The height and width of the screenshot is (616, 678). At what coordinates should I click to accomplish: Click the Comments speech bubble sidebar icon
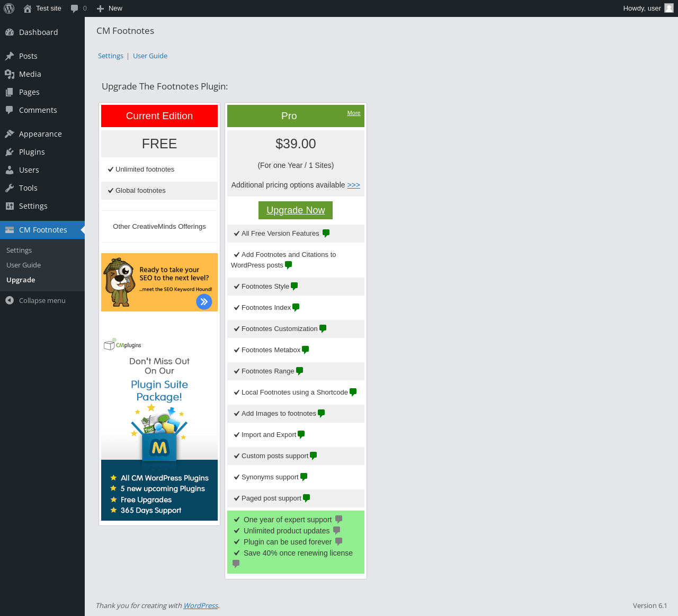[x=10, y=110]
